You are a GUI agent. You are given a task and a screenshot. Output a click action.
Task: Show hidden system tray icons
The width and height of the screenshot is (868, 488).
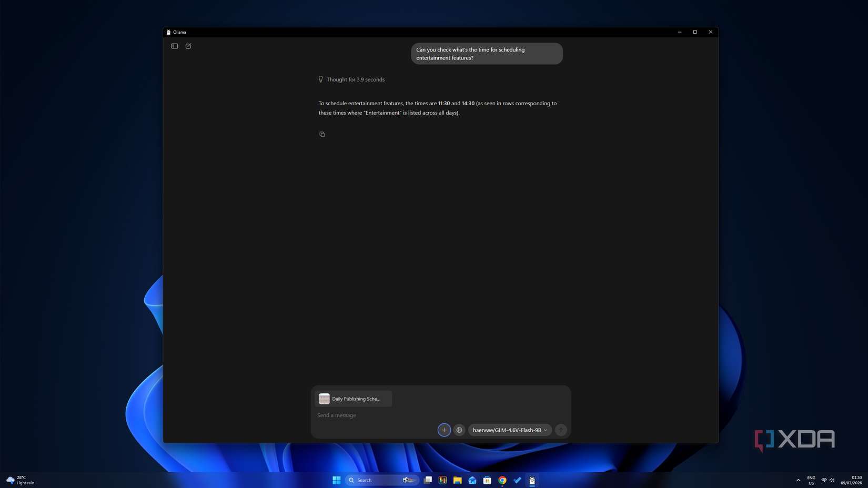click(798, 480)
